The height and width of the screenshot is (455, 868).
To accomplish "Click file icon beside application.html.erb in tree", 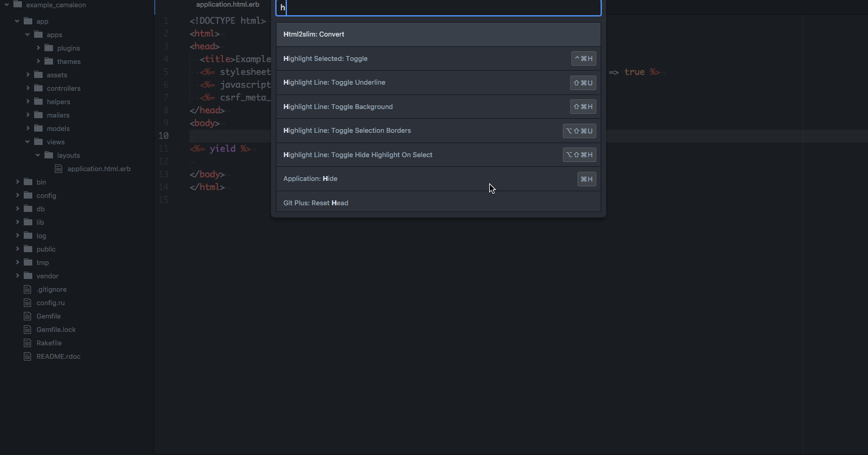I will coord(58,169).
